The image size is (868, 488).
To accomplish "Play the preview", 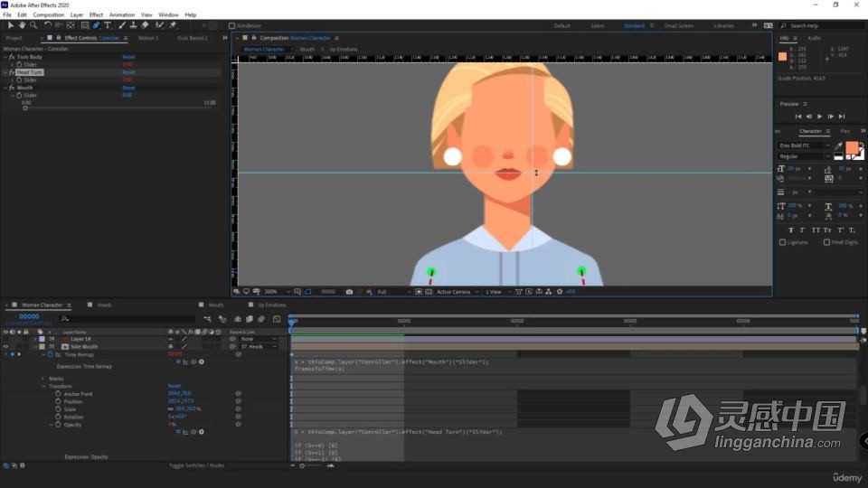I will coord(819,117).
